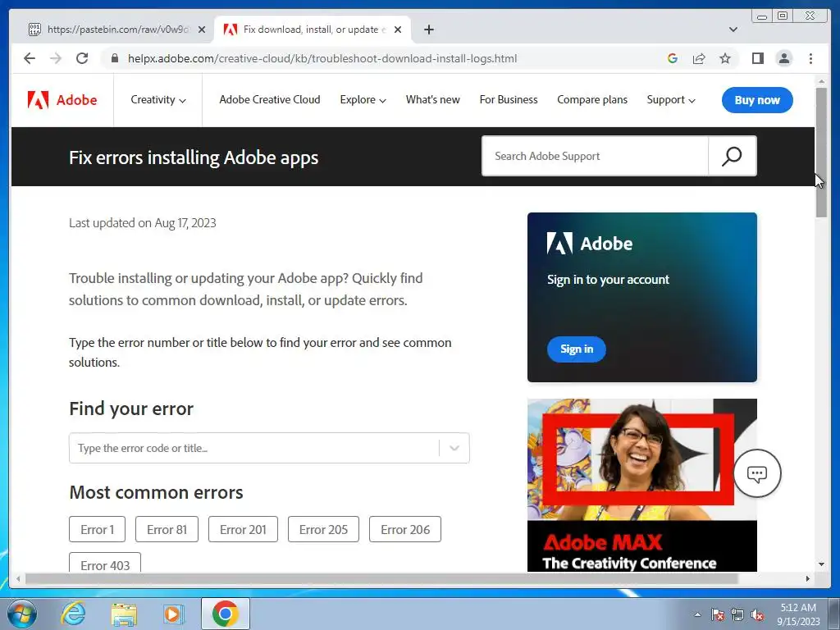840x630 pixels.
Task: Click the Adobe logo in header
Action: (62, 99)
